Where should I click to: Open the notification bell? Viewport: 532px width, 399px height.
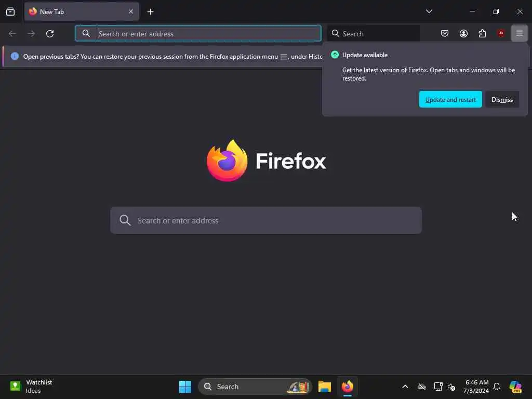[x=497, y=387]
